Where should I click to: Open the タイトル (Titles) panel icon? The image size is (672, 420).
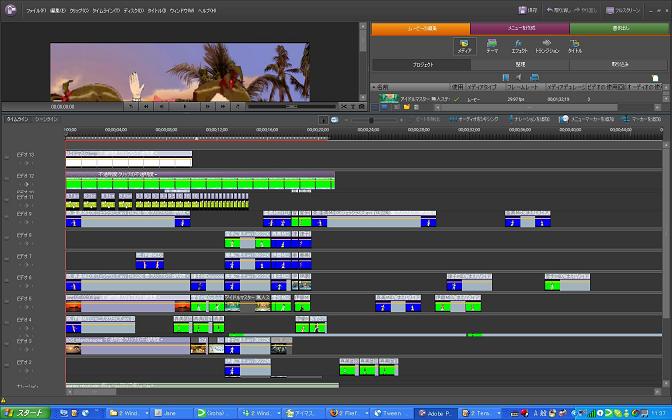click(575, 44)
